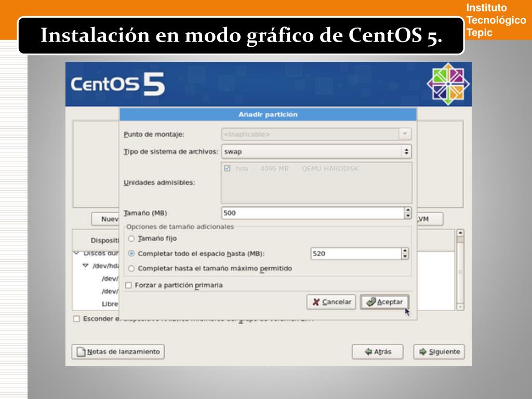
Task: Click the Aceptar button
Action: point(384,302)
